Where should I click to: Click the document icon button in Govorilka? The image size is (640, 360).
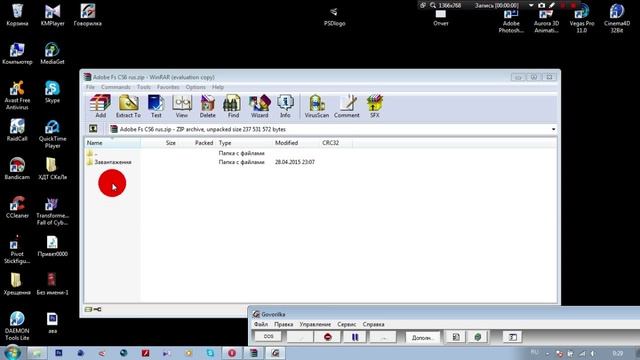click(456, 337)
